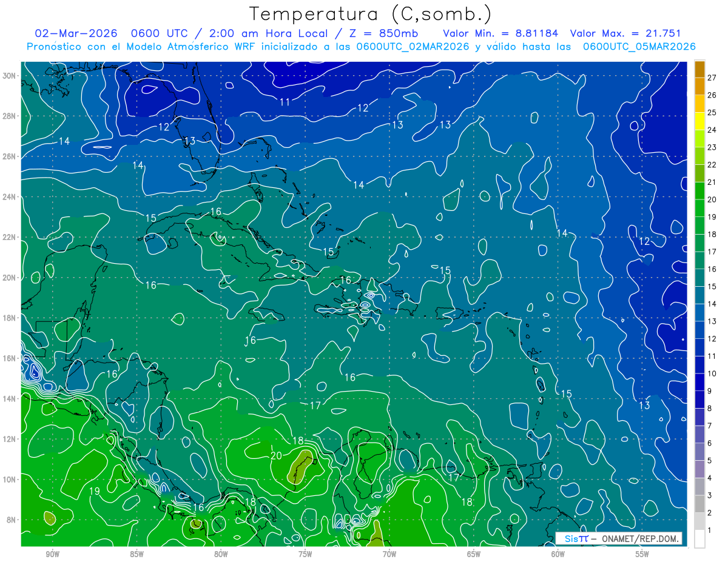Click the '55W' longitude axis label
Screen dimensions: 728x562
642,554
